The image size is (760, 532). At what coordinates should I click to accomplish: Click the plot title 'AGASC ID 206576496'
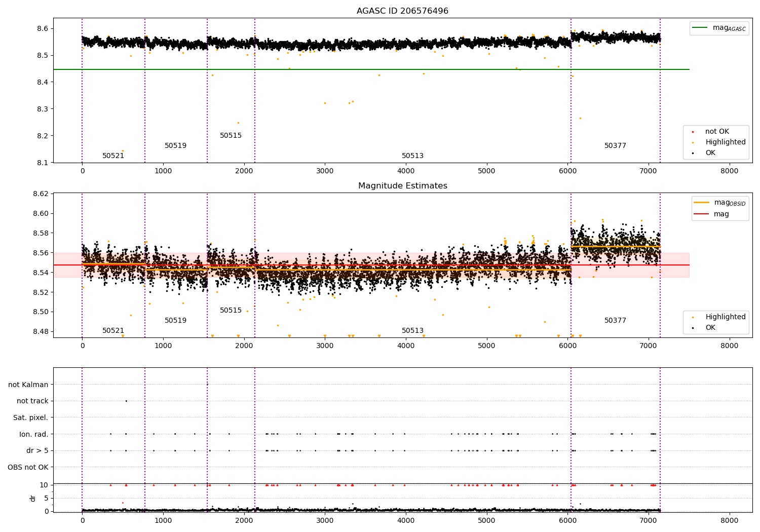click(x=402, y=11)
